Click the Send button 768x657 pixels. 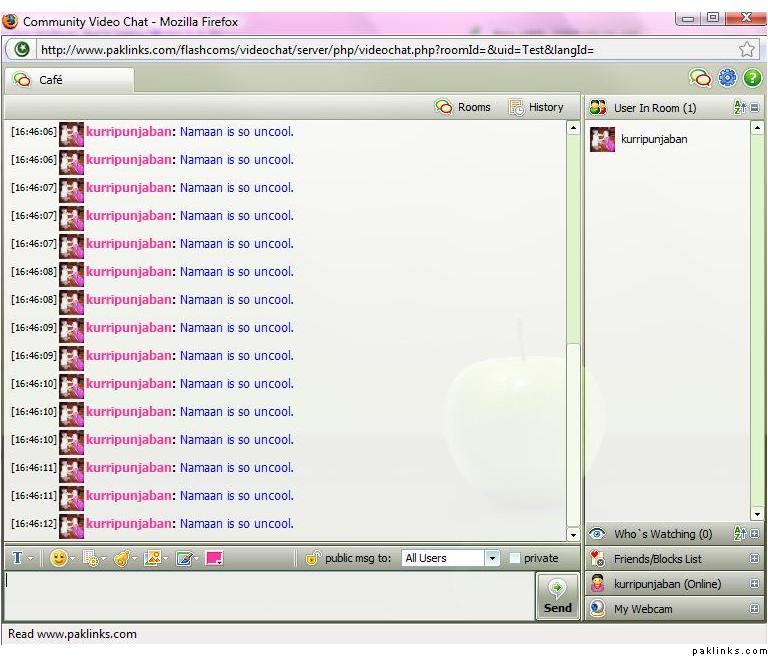point(557,597)
